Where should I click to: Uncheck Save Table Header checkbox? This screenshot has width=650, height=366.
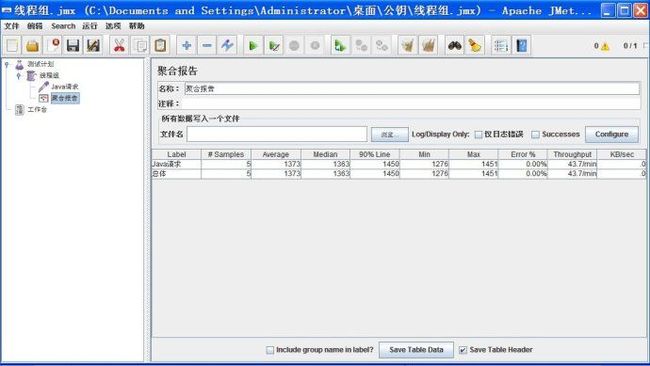[463, 350]
